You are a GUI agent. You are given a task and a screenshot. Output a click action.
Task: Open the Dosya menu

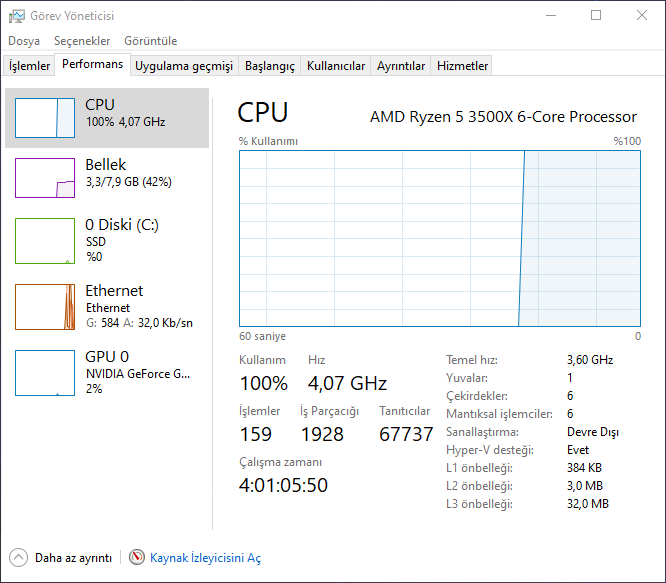point(24,41)
